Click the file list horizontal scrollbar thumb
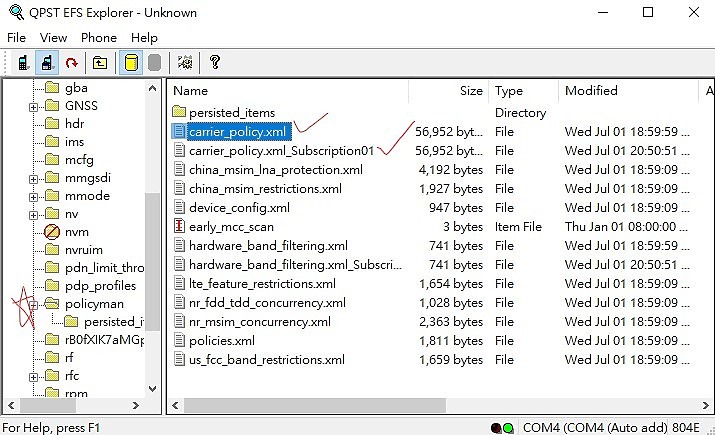715x435 pixels. 315,405
